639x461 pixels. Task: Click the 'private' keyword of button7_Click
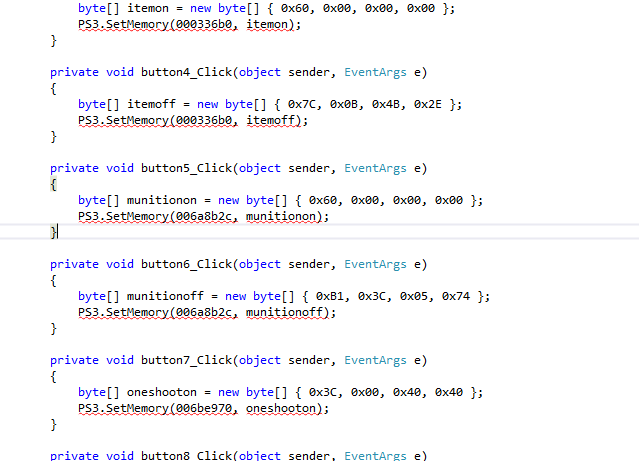point(74,360)
